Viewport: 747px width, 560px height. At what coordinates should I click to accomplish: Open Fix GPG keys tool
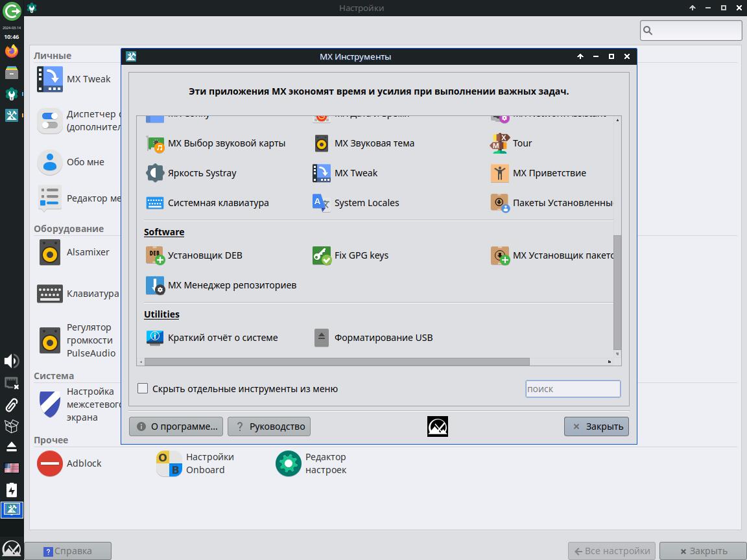[x=350, y=255]
